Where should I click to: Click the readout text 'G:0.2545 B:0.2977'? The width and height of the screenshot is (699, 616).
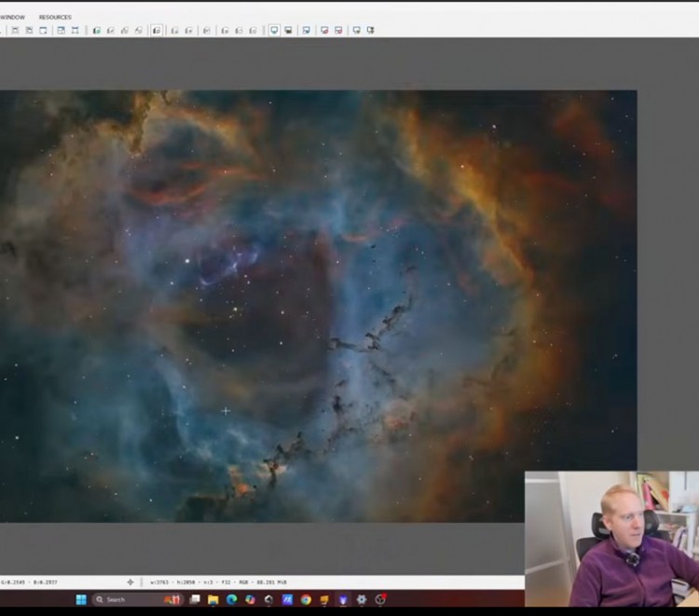(x=29, y=582)
